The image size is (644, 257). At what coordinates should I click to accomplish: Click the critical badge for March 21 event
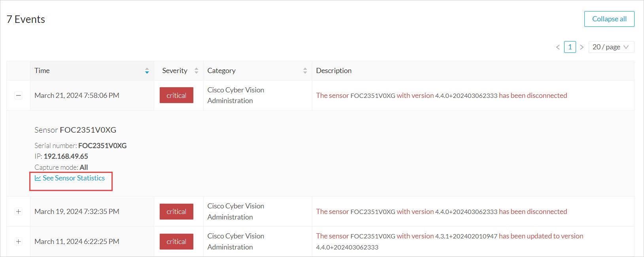point(176,96)
